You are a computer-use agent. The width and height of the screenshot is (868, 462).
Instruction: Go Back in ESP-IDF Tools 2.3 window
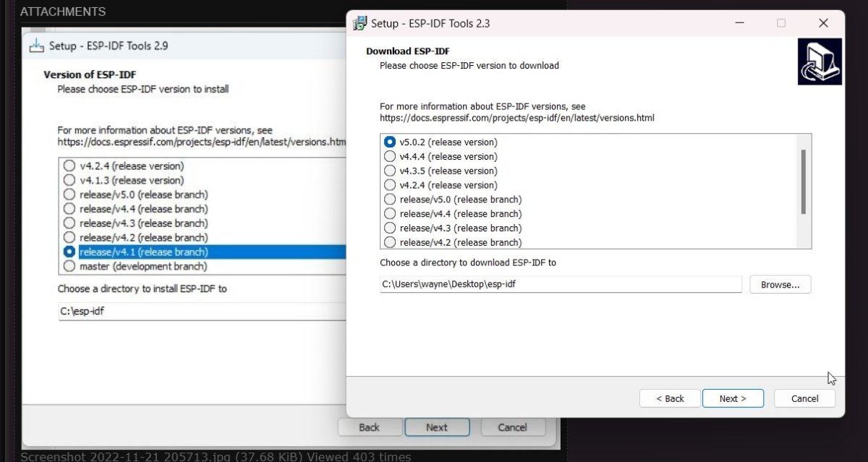click(x=670, y=398)
